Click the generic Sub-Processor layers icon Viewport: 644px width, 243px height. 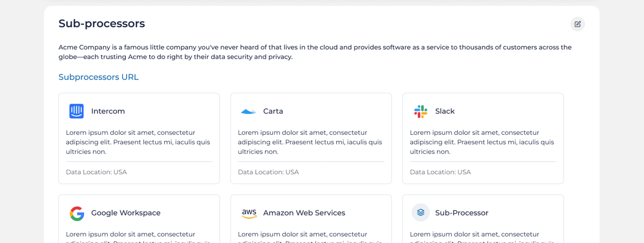pyautogui.click(x=420, y=212)
